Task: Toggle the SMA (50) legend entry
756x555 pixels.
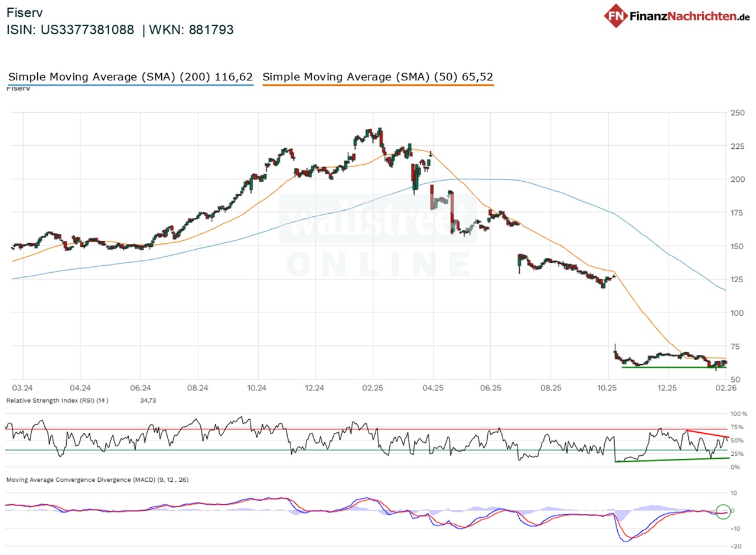Action: tap(377, 77)
